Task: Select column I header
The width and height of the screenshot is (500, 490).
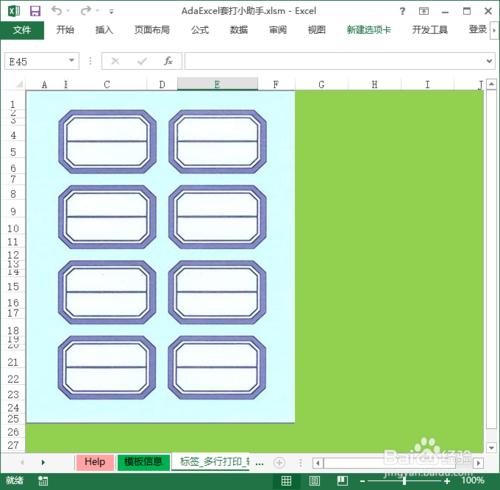Action: tap(427, 85)
